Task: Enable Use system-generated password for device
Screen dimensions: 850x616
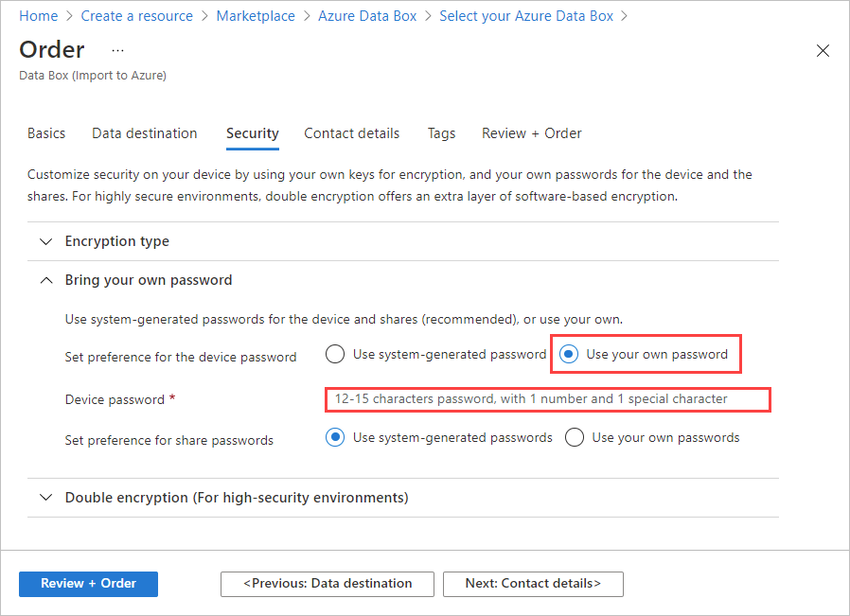Action: pyautogui.click(x=335, y=353)
